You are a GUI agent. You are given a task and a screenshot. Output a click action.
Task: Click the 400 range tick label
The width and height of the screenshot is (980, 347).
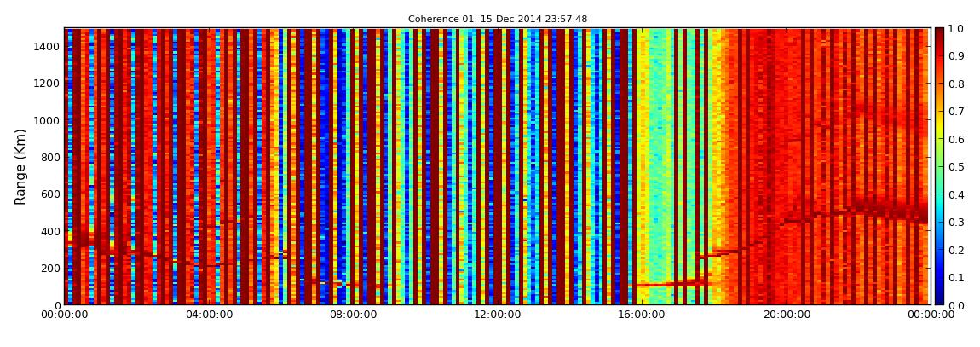tap(51, 231)
